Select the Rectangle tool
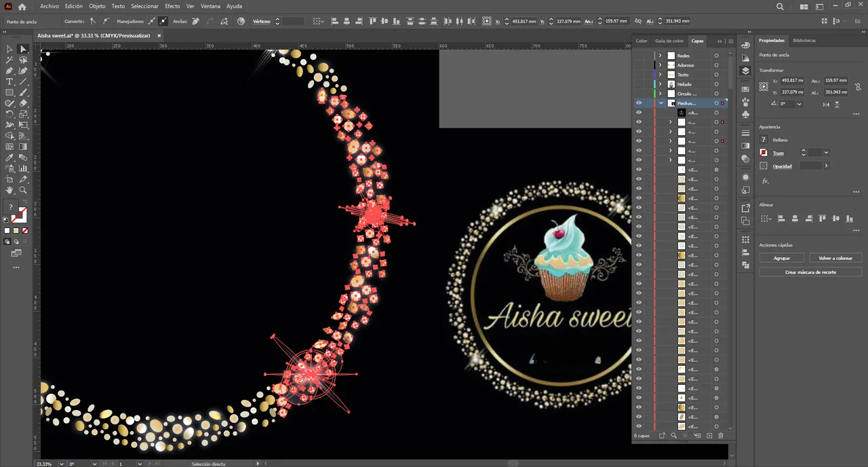The height and width of the screenshot is (467, 868). tap(9, 92)
